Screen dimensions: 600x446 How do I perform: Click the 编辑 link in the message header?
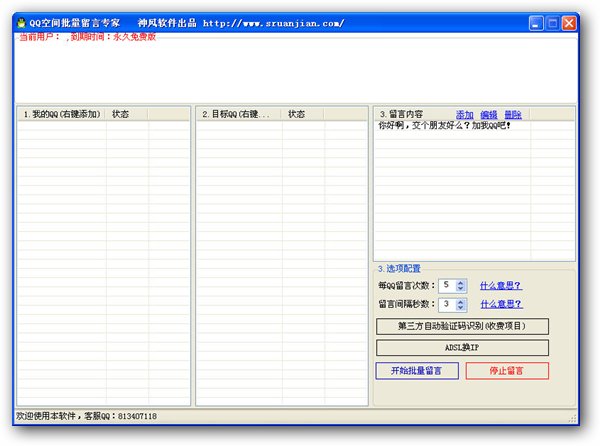(x=489, y=114)
